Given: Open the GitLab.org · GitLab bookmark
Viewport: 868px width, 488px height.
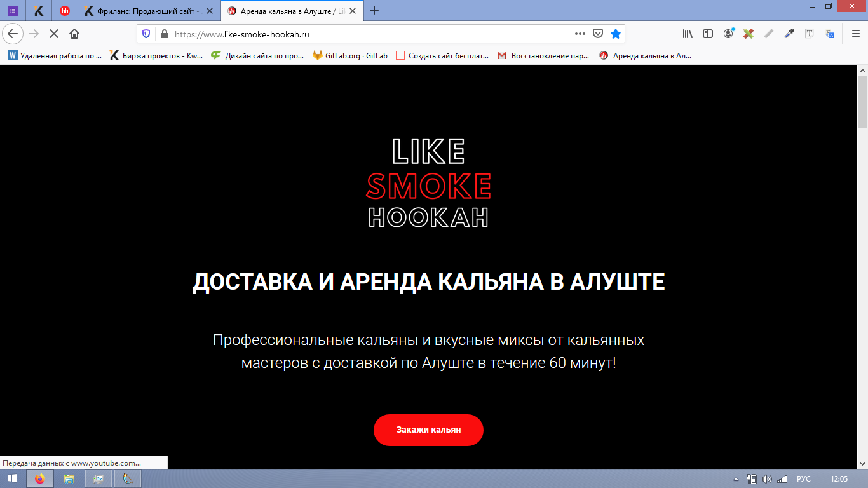Looking at the screenshot, I should tap(350, 56).
